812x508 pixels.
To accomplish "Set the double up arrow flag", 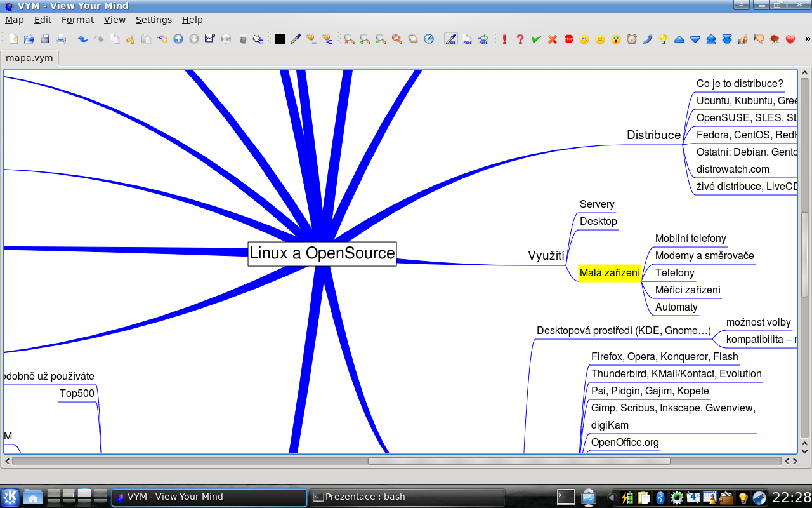I will click(711, 39).
